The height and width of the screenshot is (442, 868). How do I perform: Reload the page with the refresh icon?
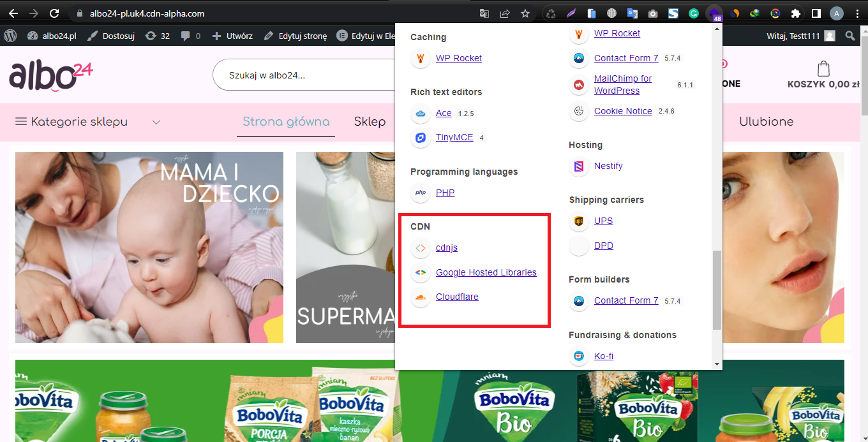click(54, 13)
